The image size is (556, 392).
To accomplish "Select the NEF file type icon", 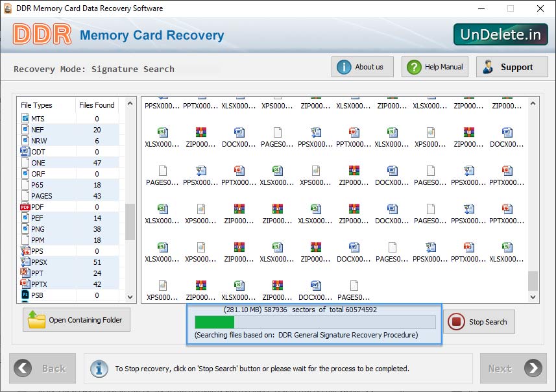I will (25, 130).
